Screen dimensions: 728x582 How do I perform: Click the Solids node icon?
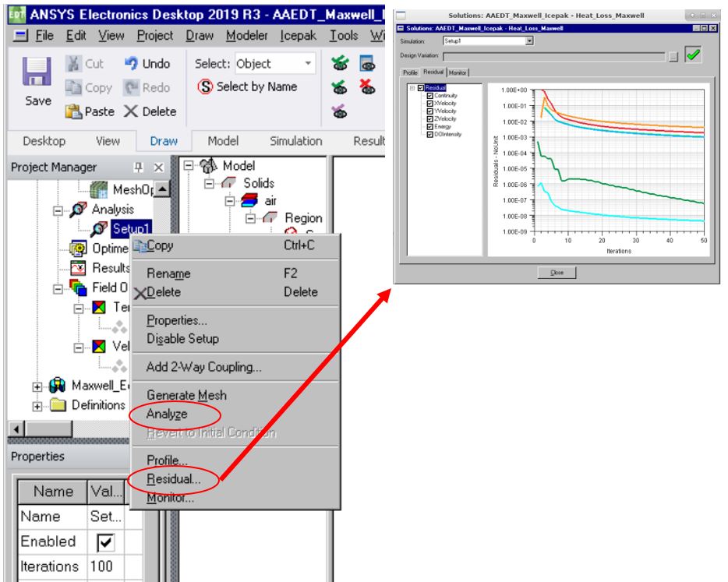tap(229, 183)
